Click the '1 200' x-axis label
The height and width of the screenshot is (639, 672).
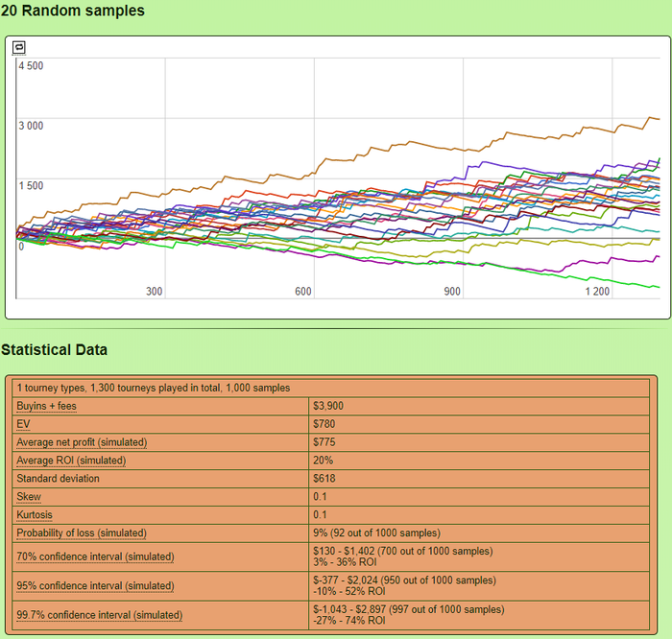[597, 292]
